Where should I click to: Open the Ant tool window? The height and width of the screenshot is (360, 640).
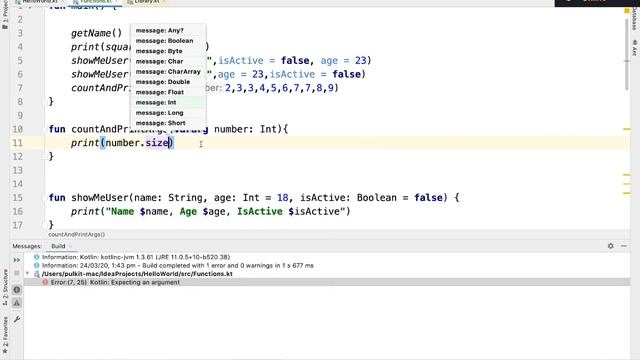pos(634,48)
